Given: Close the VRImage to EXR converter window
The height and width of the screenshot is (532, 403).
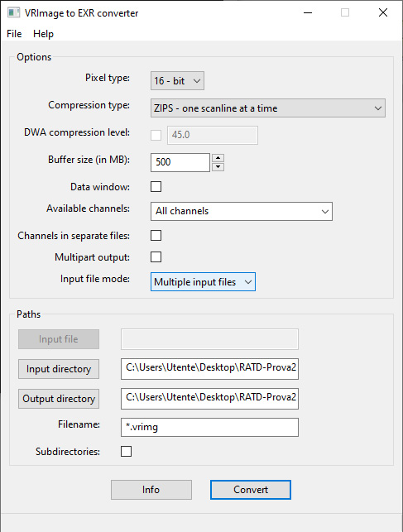Looking at the screenshot, I should point(383,12).
